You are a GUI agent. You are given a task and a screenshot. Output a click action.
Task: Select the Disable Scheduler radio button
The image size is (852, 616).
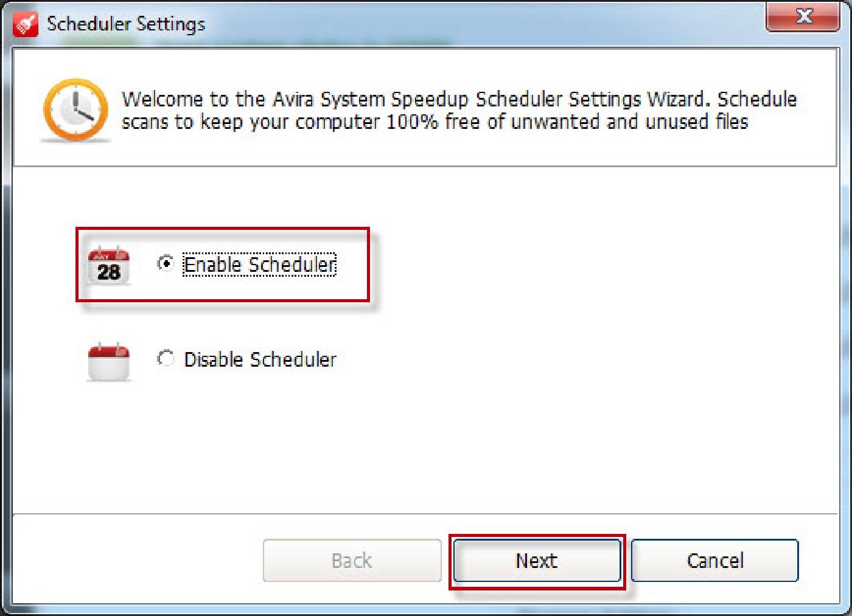coord(166,358)
